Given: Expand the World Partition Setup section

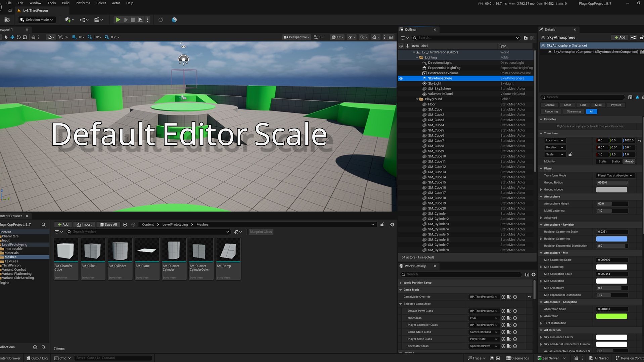Looking at the screenshot, I should pos(401,283).
